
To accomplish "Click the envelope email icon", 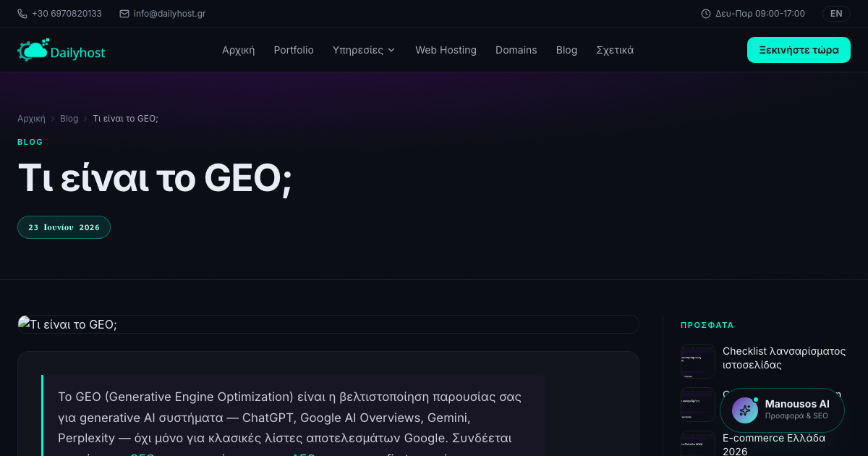I will coord(124,14).
